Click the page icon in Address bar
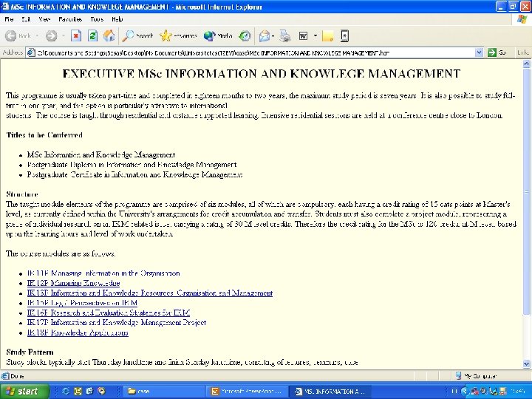532x399 pixels. 31,52
